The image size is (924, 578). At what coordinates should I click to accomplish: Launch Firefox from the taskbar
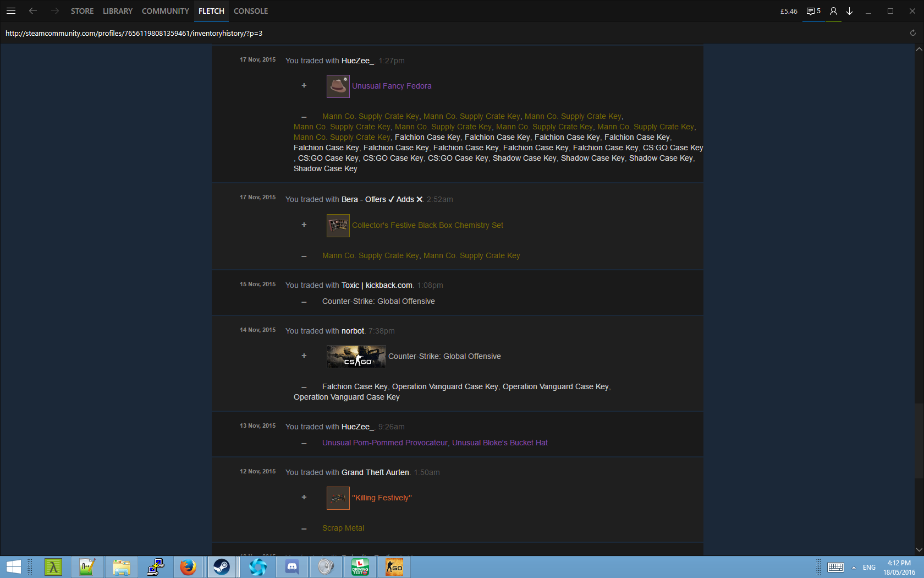tap(188, 566)
